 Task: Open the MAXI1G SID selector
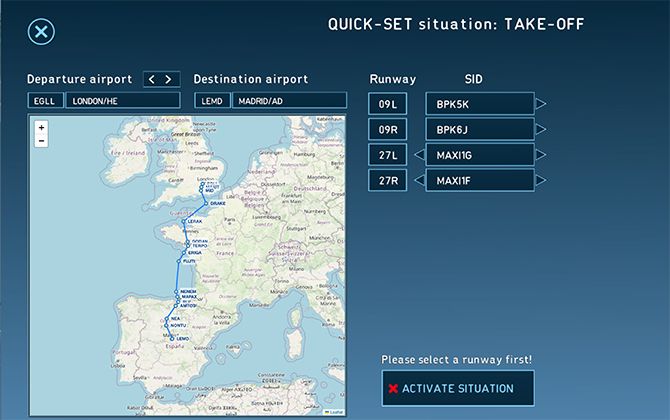tap(480, 155)
